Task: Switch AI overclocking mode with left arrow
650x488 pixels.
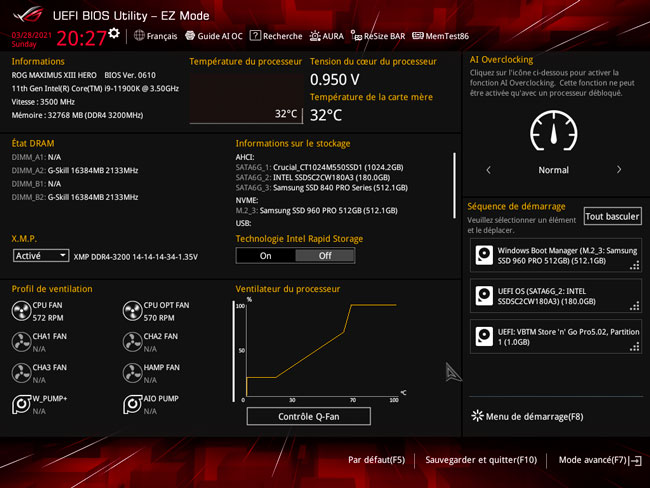Action: click(488, 170)
